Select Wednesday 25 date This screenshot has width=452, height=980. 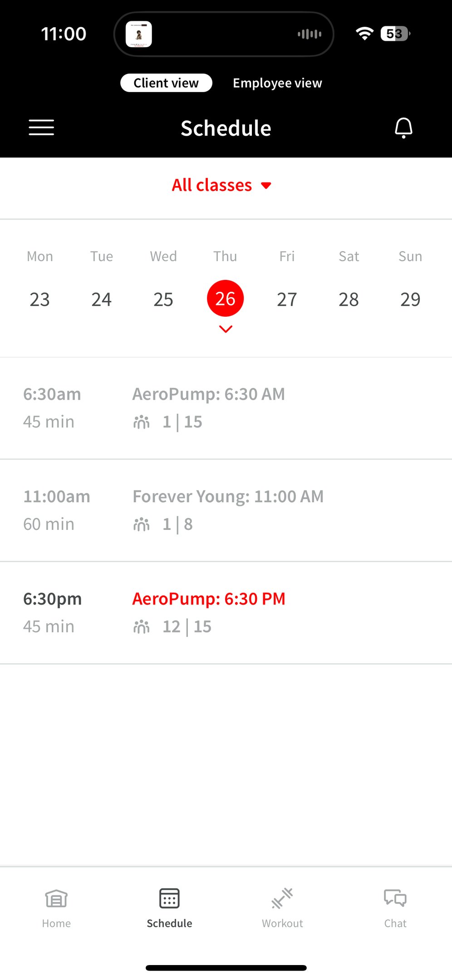(163, 299)
